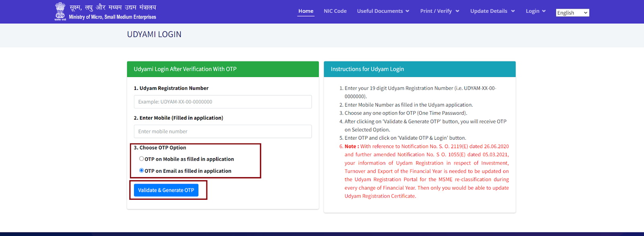Select OTP on Mobile radio option
Viewport: 644px width, 236px height.
[142, 159]
